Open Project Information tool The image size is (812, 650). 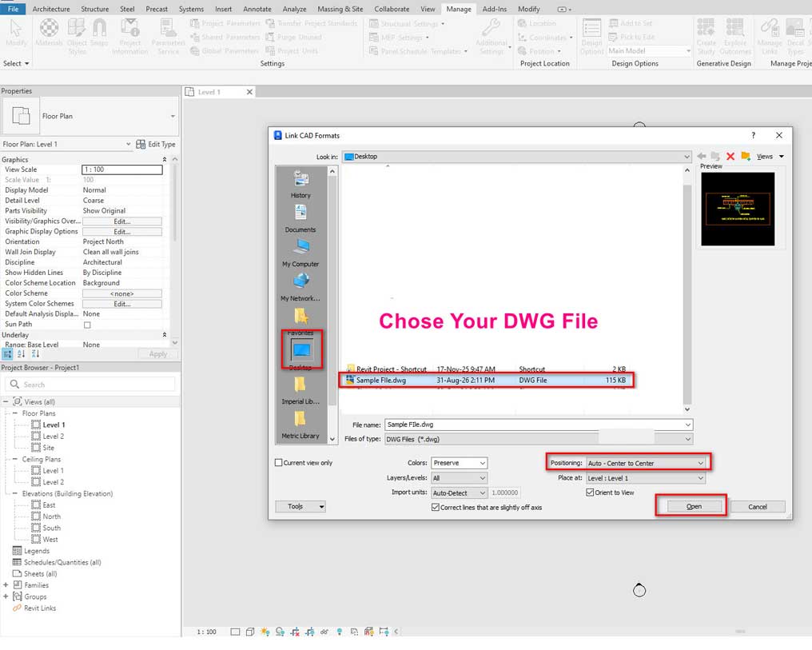point(130,36)
